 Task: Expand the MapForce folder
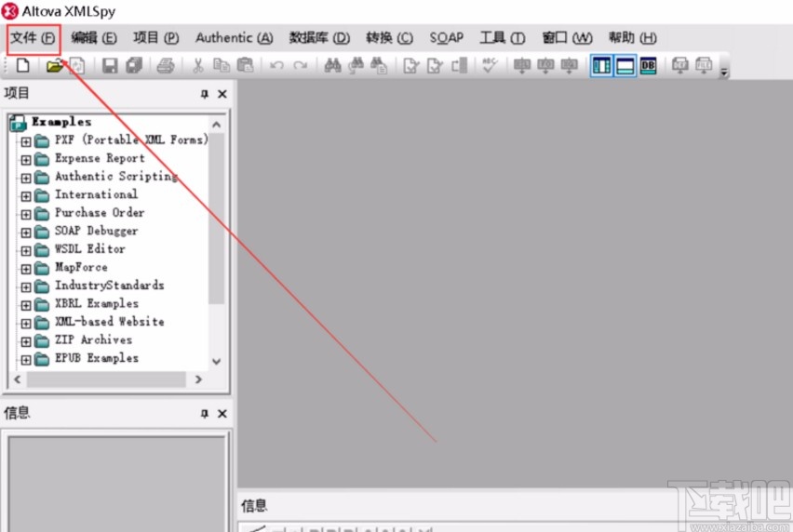pyautogui.click(x=26, y=269)
